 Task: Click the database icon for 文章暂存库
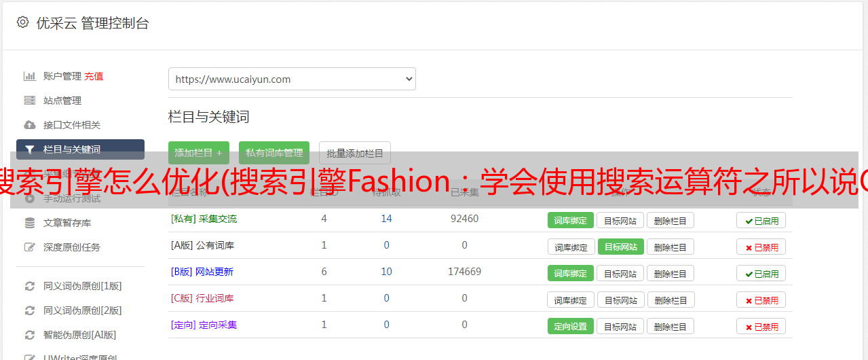pos(30,223)
